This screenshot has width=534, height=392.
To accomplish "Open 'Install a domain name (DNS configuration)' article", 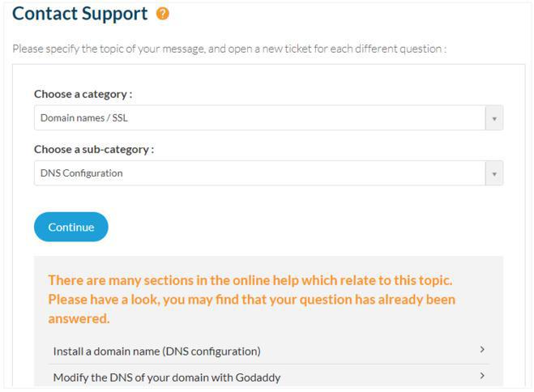I will click(x=156, y=352).
